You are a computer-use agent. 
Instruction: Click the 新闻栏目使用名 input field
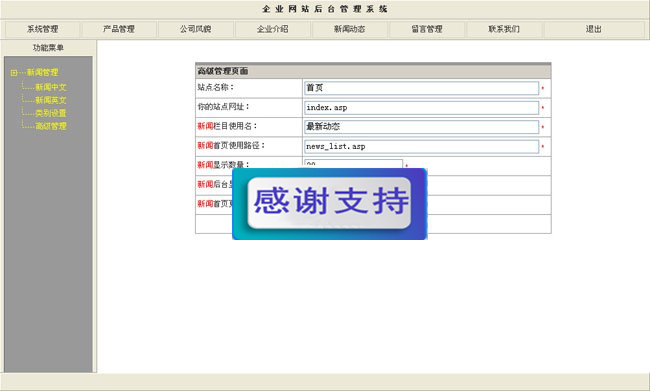(x=421, y=127)
